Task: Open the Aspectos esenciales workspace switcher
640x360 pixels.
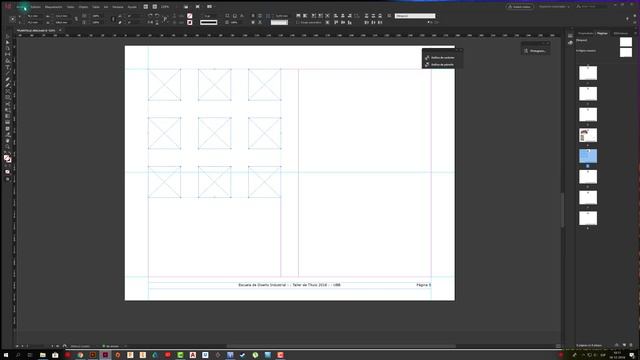Action: (554, 7)
